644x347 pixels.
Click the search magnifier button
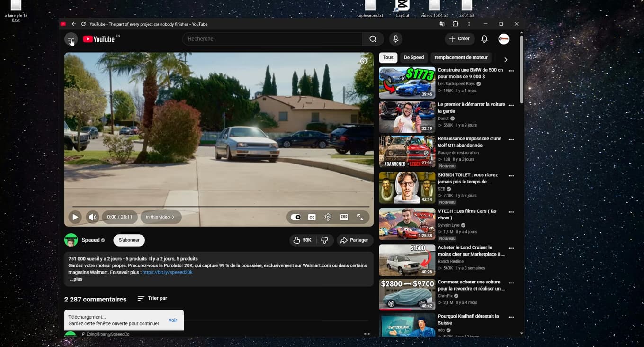pyautogui.click(x=373, y=39)
